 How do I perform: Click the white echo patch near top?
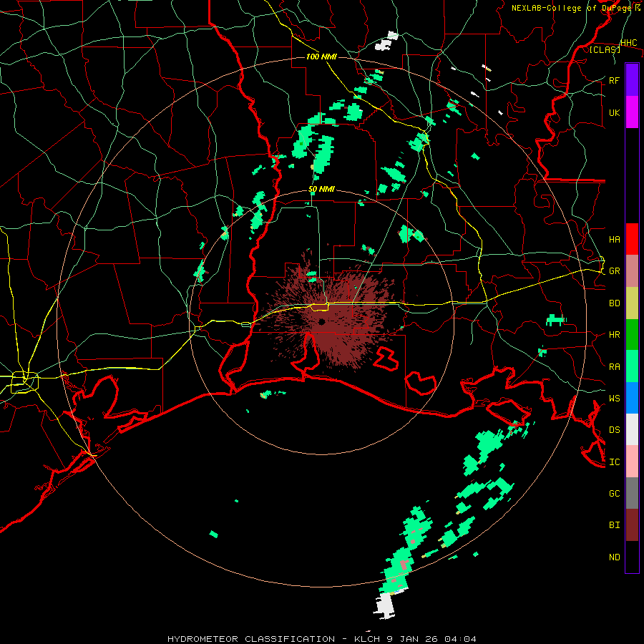pos(386,42)
